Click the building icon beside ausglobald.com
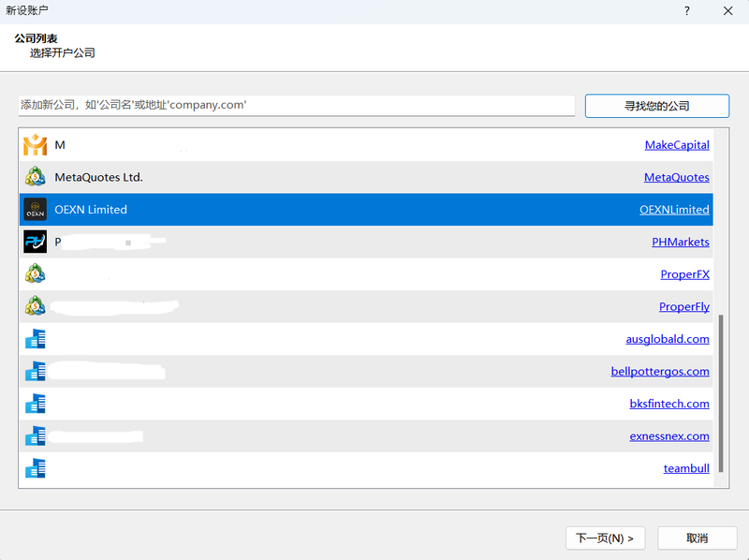This screenshot has width=749, height=560. 36,339
